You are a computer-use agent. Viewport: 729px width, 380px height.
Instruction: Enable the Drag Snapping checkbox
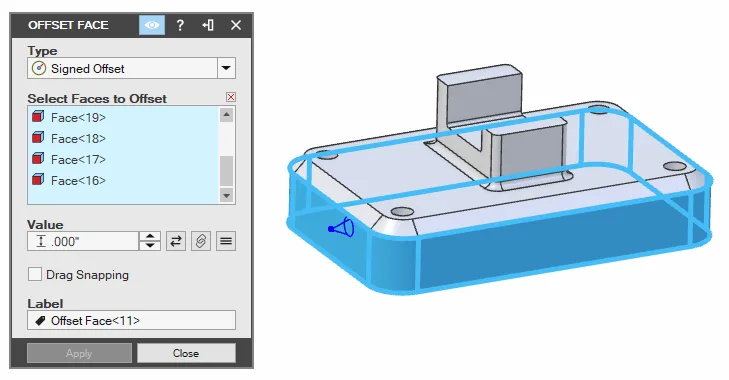[35, 274]
